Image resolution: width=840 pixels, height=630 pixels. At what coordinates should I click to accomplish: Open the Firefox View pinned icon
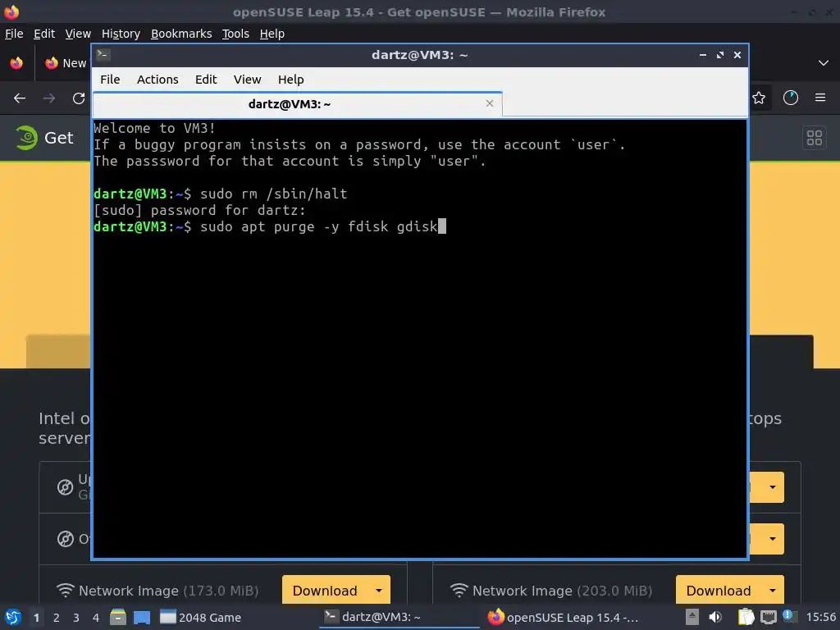point(16,63)
